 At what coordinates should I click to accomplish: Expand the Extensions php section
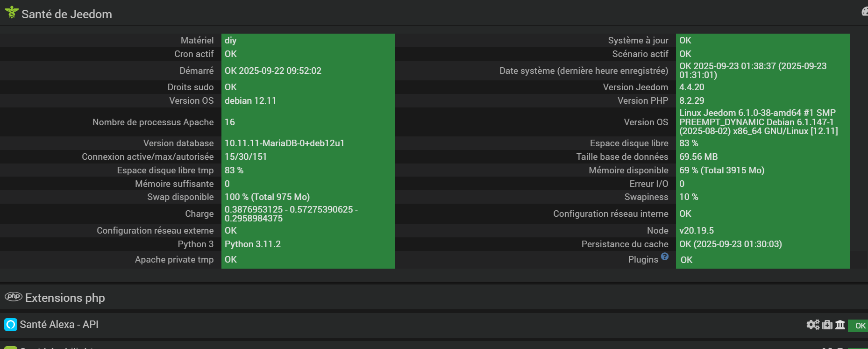(x=65, y=298)
